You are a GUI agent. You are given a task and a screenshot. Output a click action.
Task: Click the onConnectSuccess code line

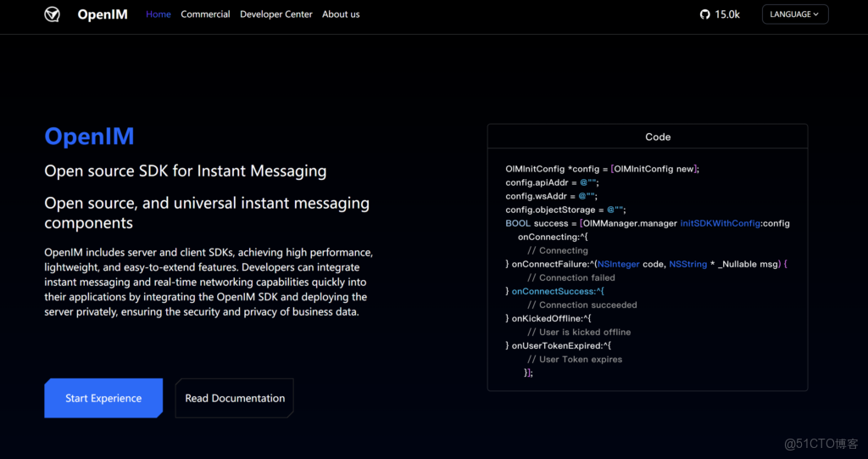(x=555, y=291)
